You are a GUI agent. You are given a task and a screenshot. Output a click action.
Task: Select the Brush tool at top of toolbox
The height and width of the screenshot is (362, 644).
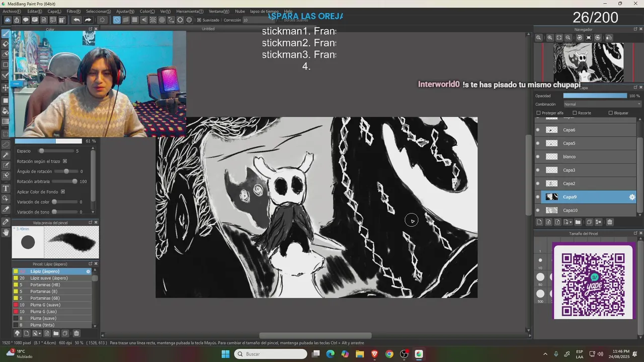[6, 34]
